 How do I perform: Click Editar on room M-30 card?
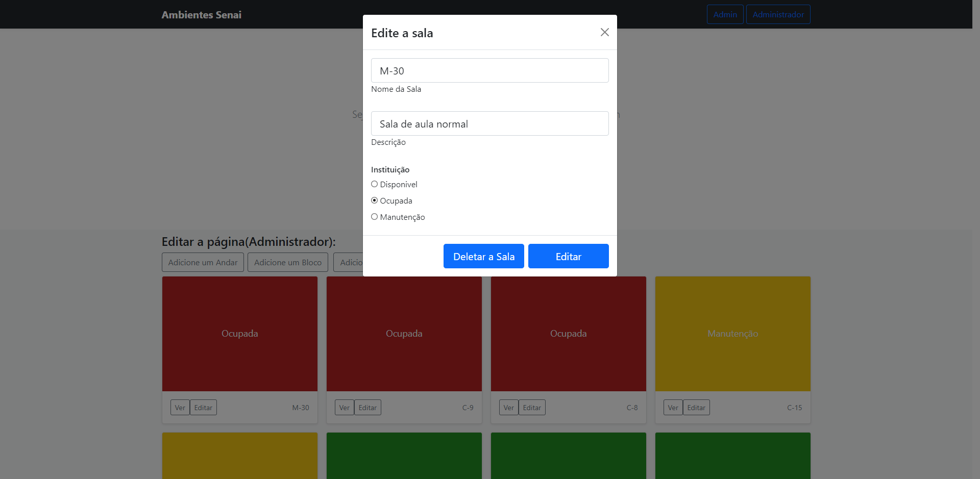click(x=203, y=408)
